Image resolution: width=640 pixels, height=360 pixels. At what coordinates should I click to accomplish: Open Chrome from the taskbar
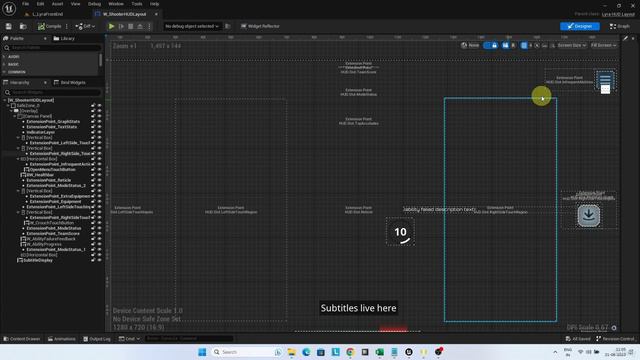tap(350, 352)
